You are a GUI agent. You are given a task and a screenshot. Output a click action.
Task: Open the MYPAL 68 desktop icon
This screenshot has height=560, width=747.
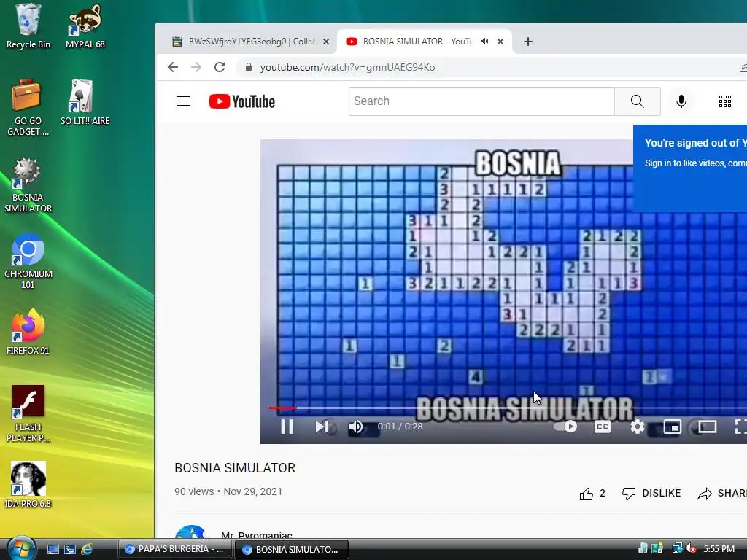coord(85,26)
